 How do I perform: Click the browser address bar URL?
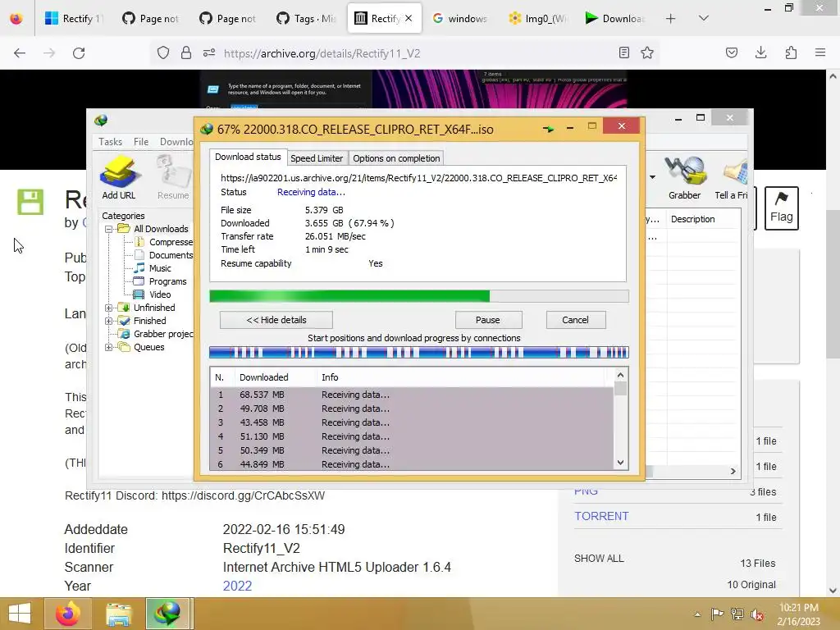322,53
